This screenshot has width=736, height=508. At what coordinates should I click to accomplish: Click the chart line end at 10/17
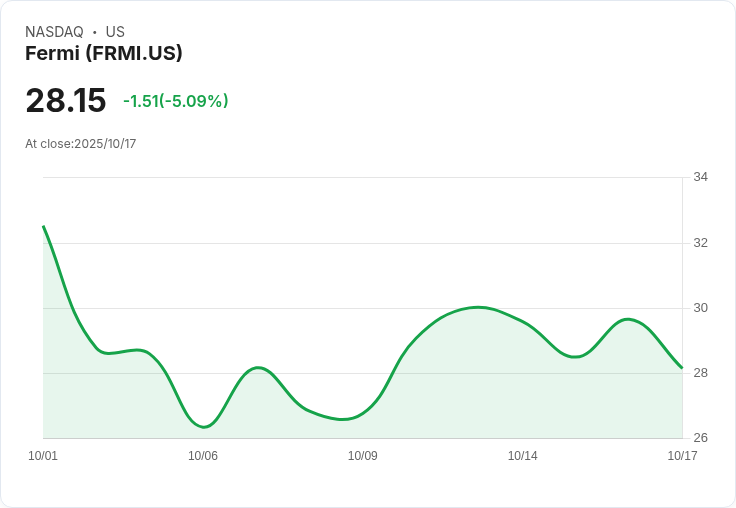coord(681,367)
